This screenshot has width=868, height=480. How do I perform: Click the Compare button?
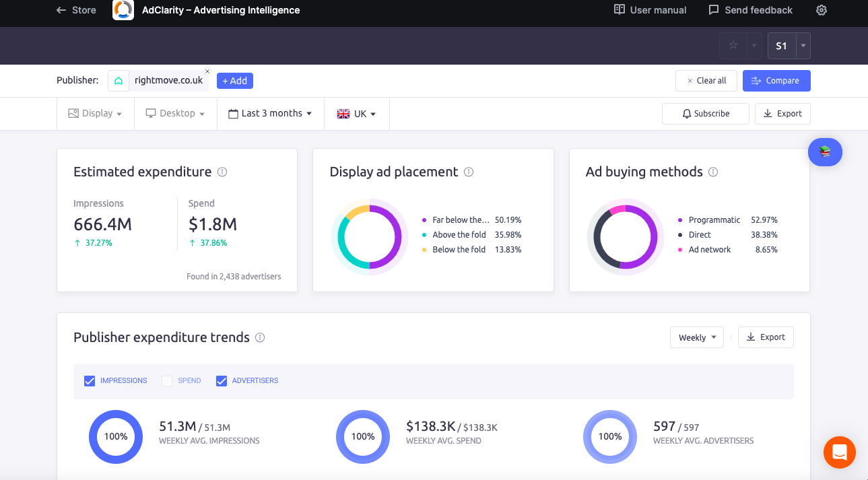click(776, 81)
